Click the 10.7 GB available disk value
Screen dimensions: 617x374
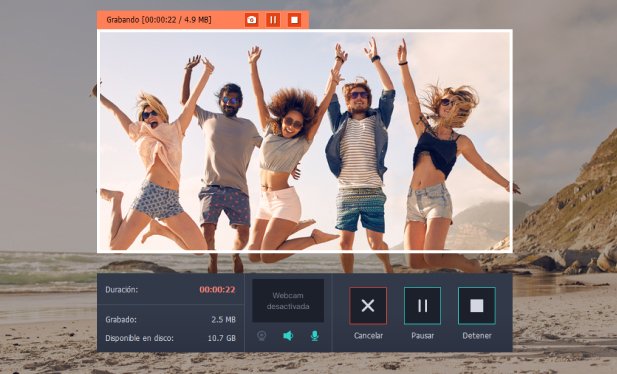click(x=222, y=338)
